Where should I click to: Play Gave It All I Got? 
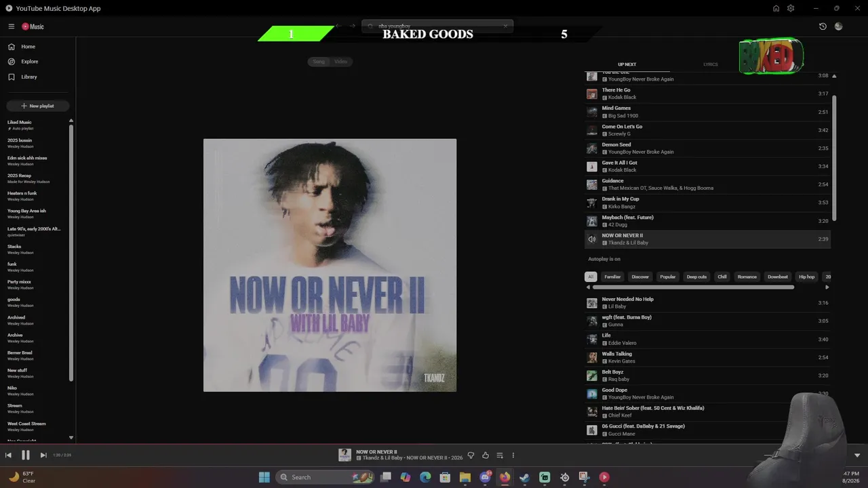click(x=707, y=166)
